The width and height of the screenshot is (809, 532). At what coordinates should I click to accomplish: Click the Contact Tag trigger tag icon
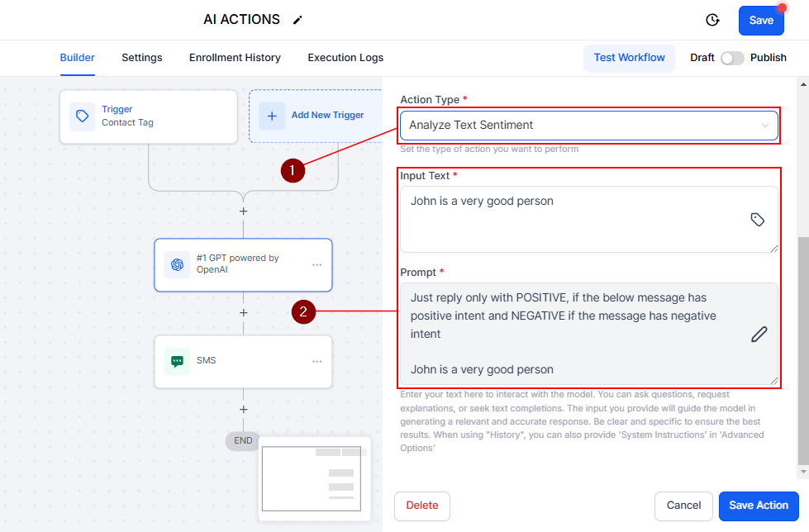pos(82,116)
